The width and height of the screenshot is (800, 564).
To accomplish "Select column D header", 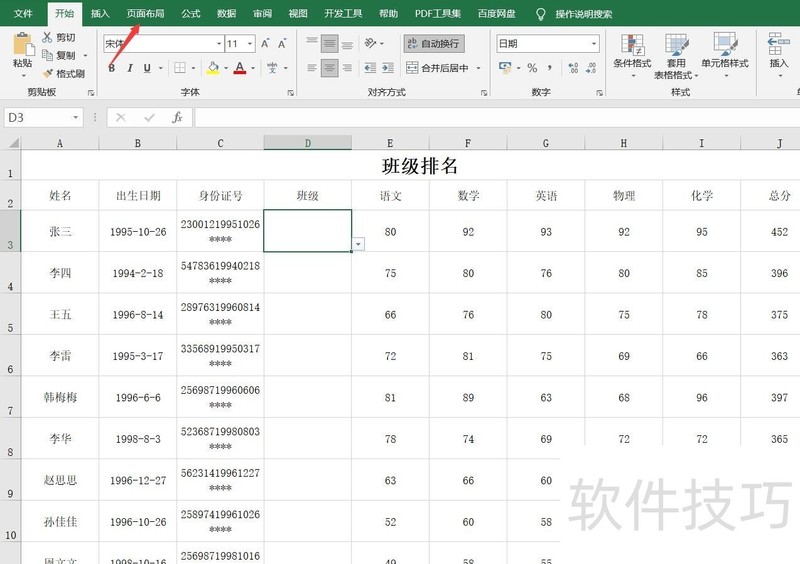I will pos(308,143).
